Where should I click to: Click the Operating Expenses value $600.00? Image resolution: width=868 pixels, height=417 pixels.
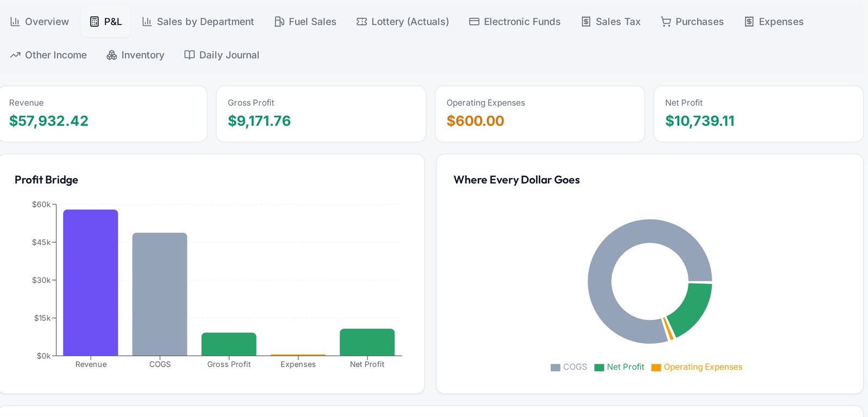tap(475, 121)
